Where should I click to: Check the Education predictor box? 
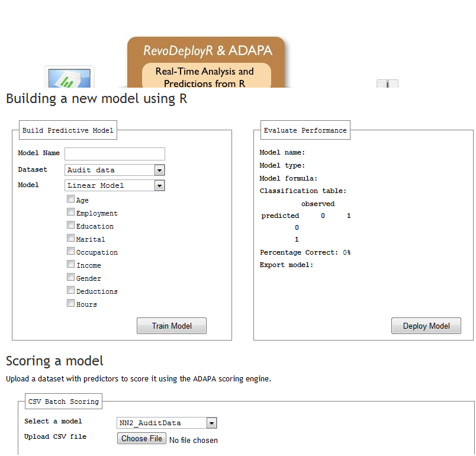71,226
